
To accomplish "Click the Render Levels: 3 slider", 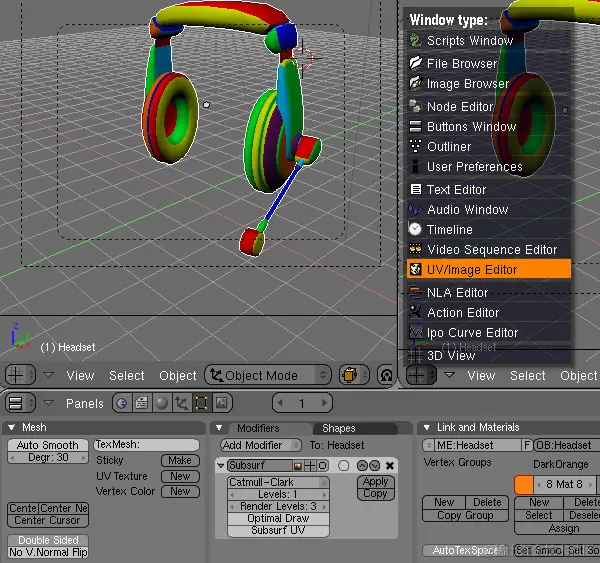I will pyautogui.click(x=278, y=506).
